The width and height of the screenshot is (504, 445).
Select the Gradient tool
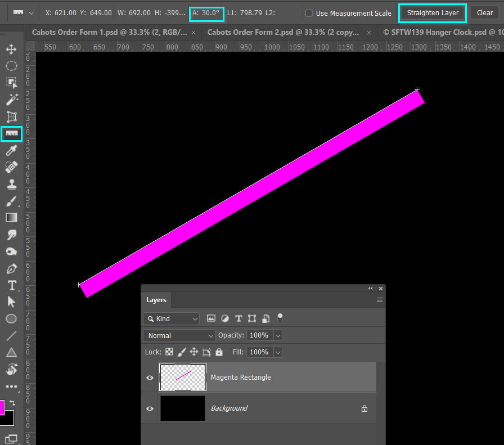11,218
